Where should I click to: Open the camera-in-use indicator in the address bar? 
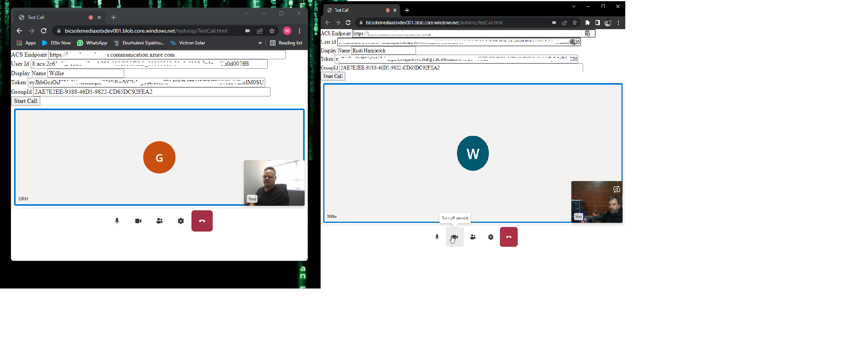247,31
